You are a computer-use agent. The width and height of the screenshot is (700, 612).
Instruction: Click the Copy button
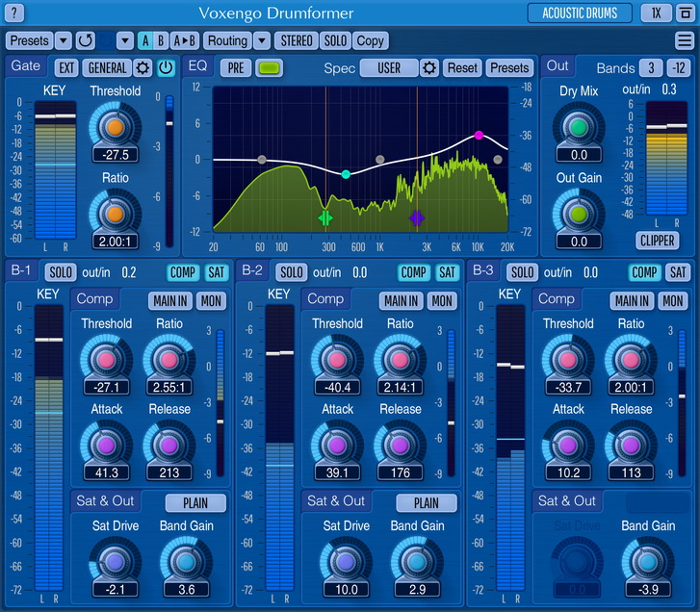[x=370, y=40]
